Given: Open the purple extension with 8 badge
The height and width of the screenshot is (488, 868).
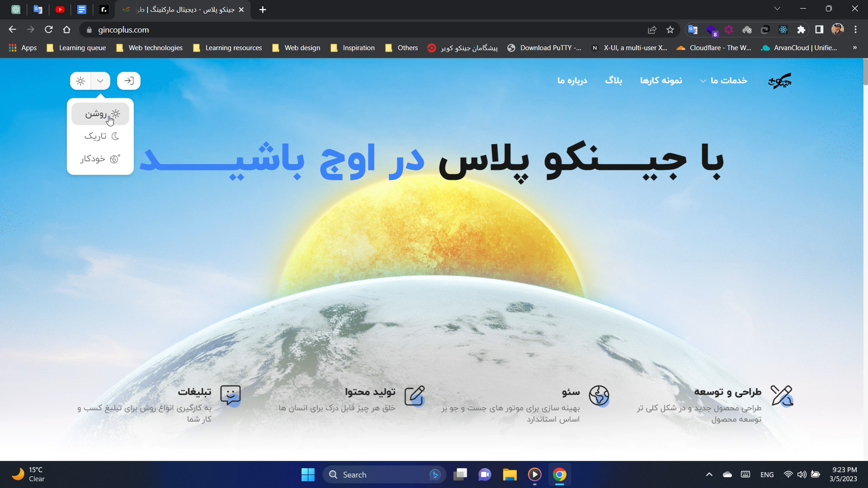Looking at the screenshot, I should click(x=711, y=30).
